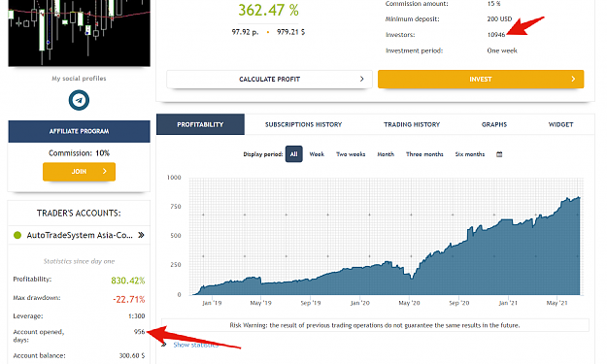
Task: Open the SUBSCRIPTIONS HISTORY tab
Action: point(303,124)
